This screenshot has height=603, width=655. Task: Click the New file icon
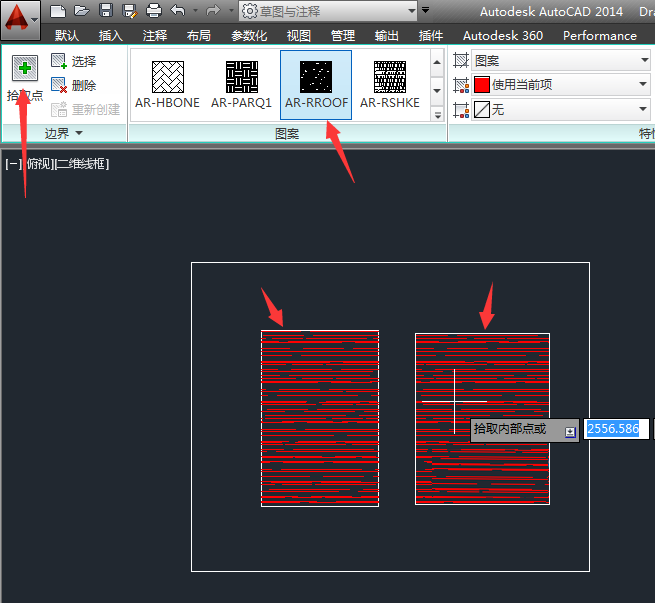click(59, 11)
